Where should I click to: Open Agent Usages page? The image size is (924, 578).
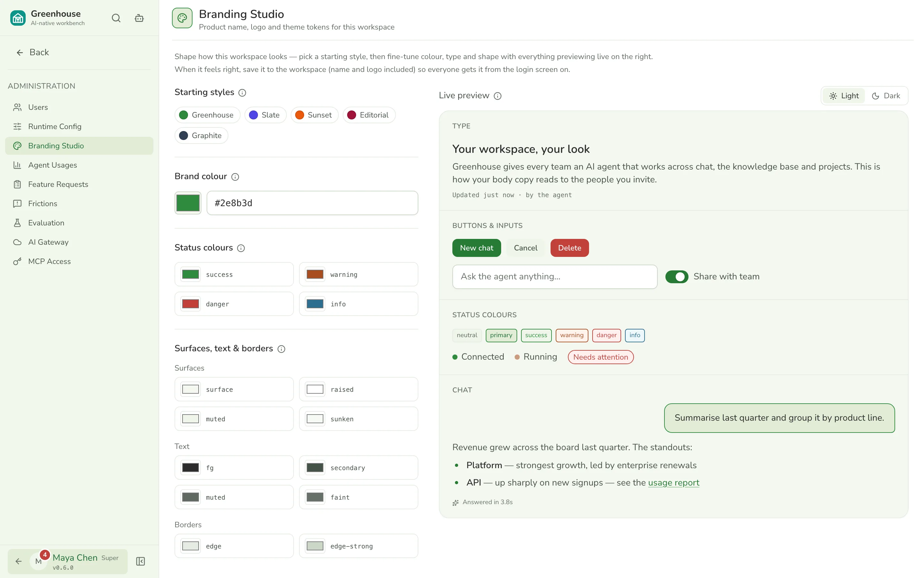coord(79,165)
